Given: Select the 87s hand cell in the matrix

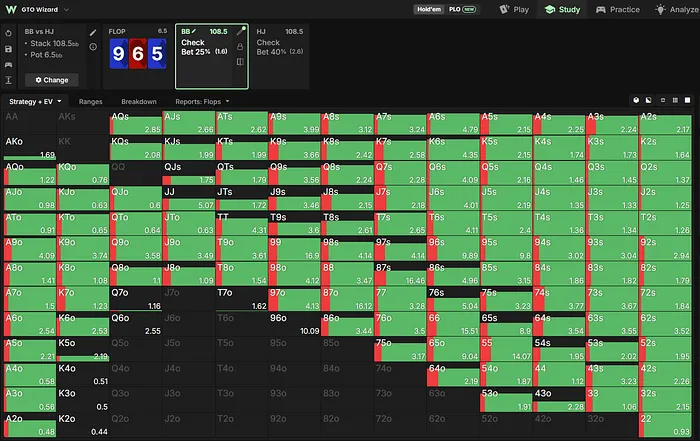Looking at the screenshot, I should (400, 274).
